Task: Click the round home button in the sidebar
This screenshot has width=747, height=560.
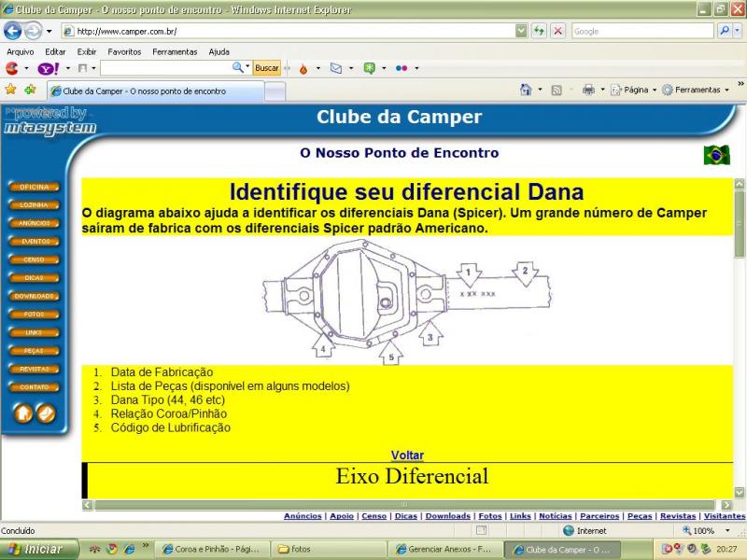Action: (x=23, y=413)
